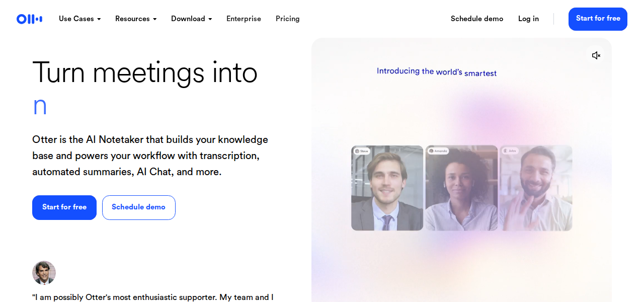Click Schedule demo in the top navigation
The height and width of the screenshot is (302, 644).
pos(476,19)
